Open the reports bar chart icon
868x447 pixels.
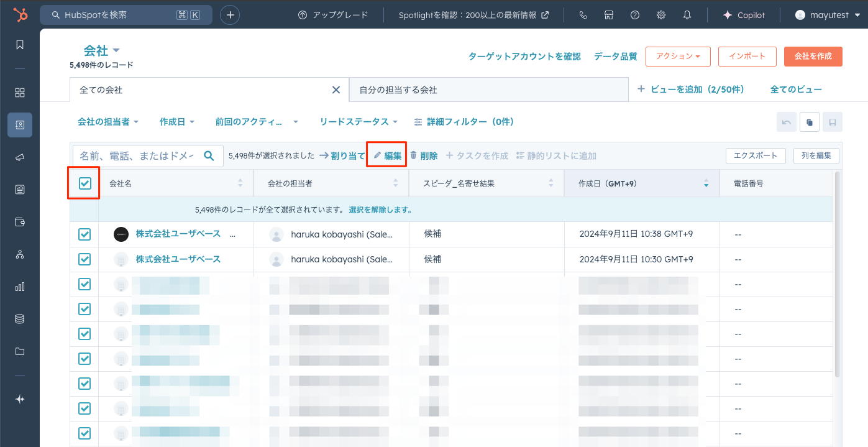tap(20, 287)
